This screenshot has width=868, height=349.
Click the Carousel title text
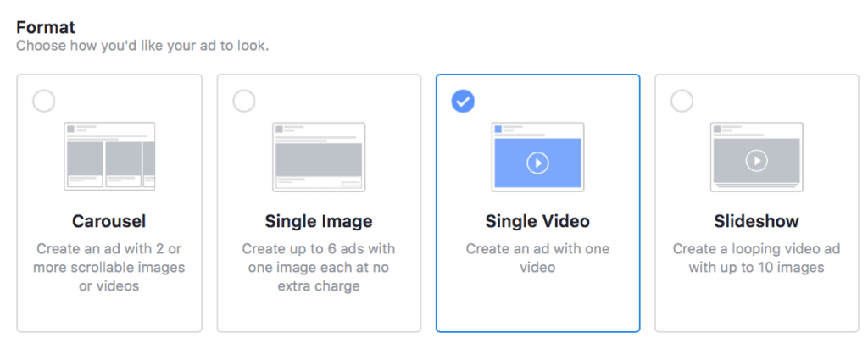point(109,222)
